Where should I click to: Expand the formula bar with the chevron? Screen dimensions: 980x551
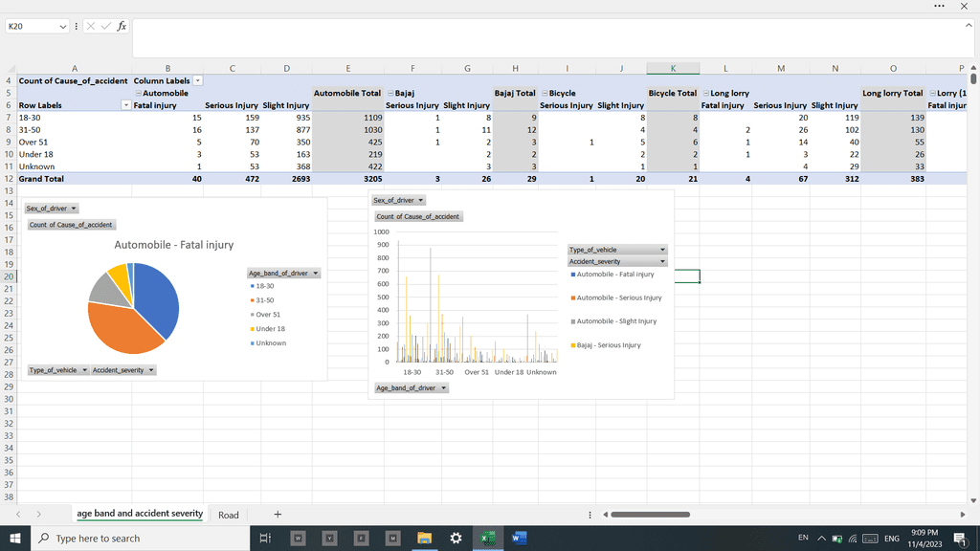coord(969,26)
